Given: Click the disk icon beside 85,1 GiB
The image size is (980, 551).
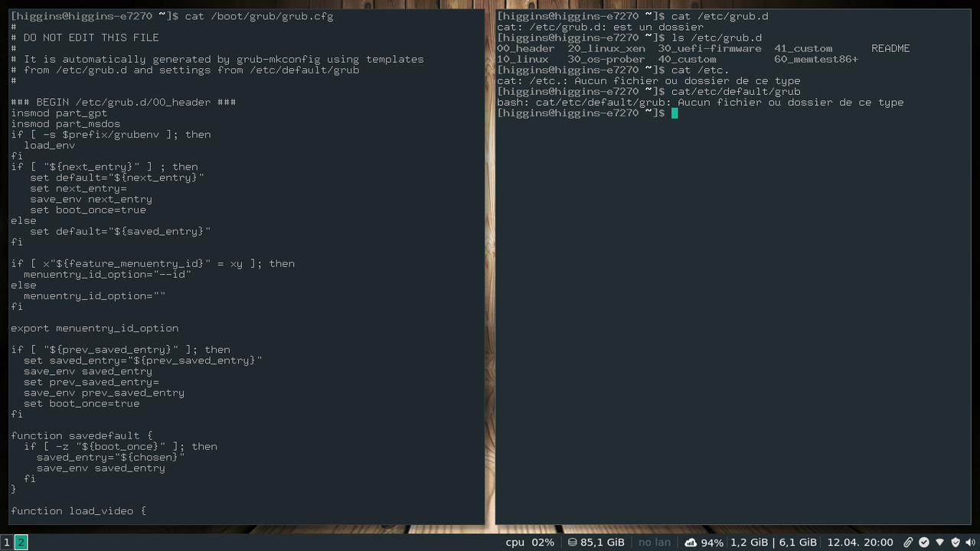Looking at the screenshot, I should click(572, 543).
